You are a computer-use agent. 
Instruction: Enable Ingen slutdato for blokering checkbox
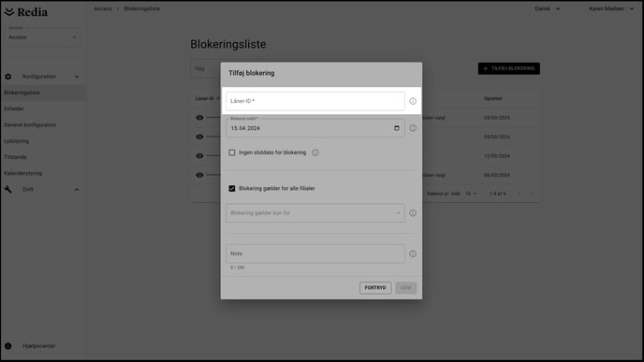pos(232,152)
